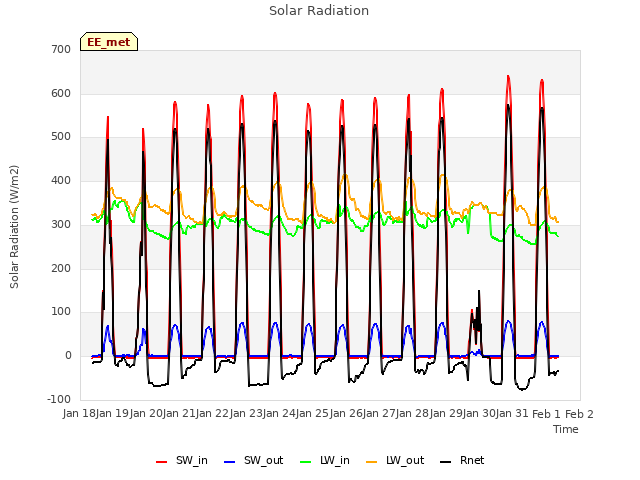The width and height of the screenshot is (640, 480).
Task: Toggle the Rnet legend entry
Action: [462, 460]
